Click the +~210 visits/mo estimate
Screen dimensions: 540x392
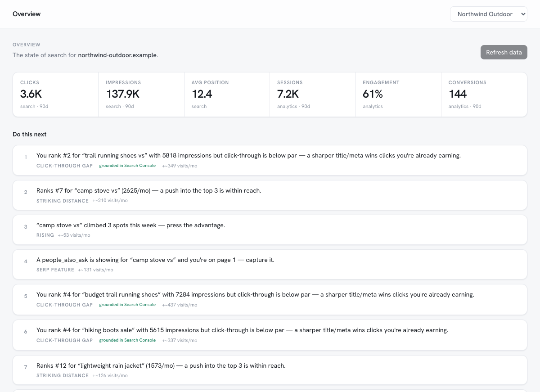[110, 201]
